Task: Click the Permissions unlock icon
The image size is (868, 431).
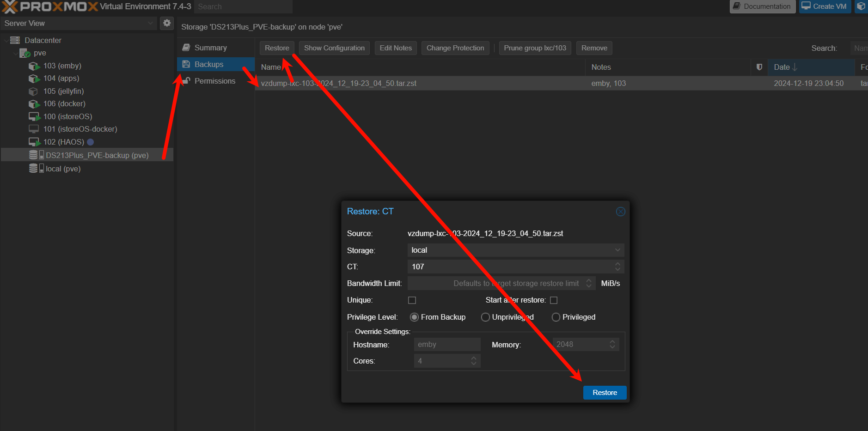Action: [x=186, y=81]
